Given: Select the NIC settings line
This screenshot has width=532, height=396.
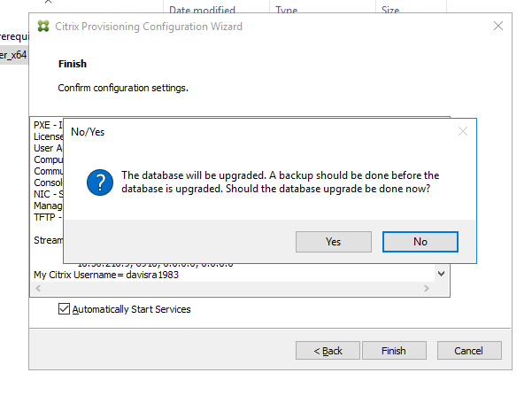Looking at the screenshot, I should [48, 194].
